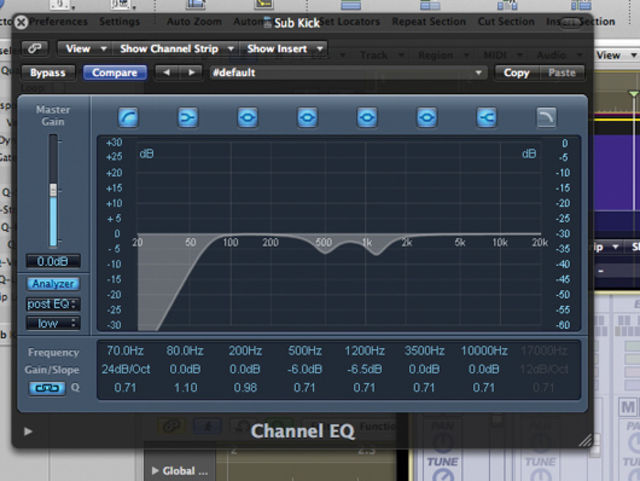This screenshot has height=481, width=640.
Task: Click the Copy button
Action: point(516,73)
